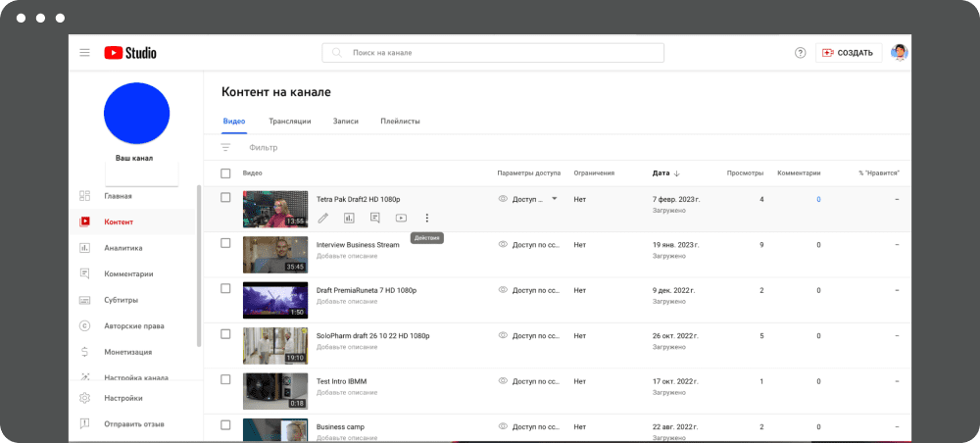Select the checkbox for Business camp video
Image resolution: width=980 pixels, height=443 pixels.
(x=225, y=425)
